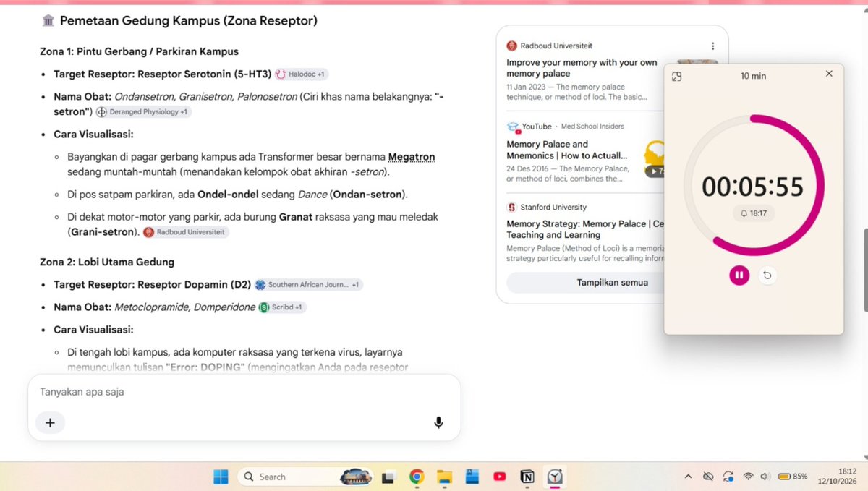Viewport: 868px width, 491px height.
Task: Open Stanford 'Memory Strategy: Memory Palace' result
Action: pyautogui.click(x=585, y=229)
